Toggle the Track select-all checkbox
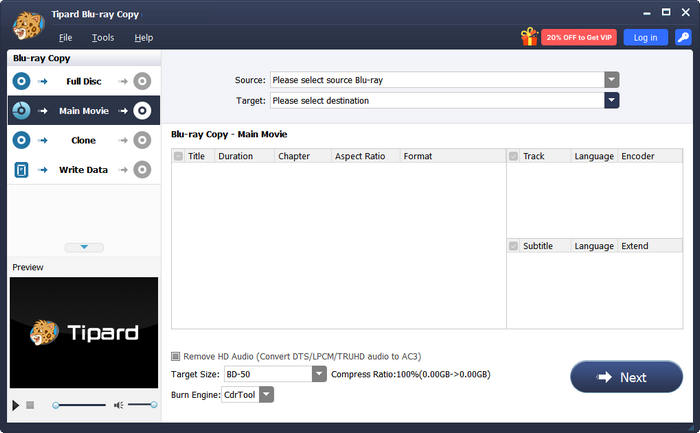Image resolution: width=700 pixels, height=433 pixels. coord(513,156)
